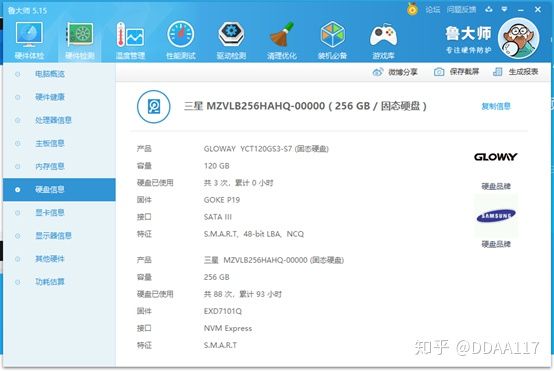554x371 pixels.
Task: Click GOKE P19 firmware value
Action: pos(222,200)
